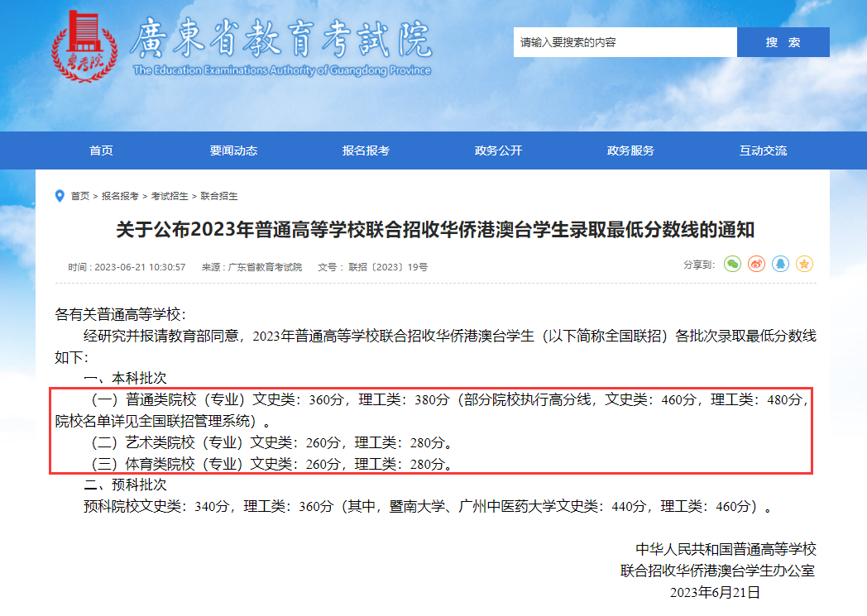Share the article to Weibo
This screenshot has width=867, height=616.
coord(754,264)
